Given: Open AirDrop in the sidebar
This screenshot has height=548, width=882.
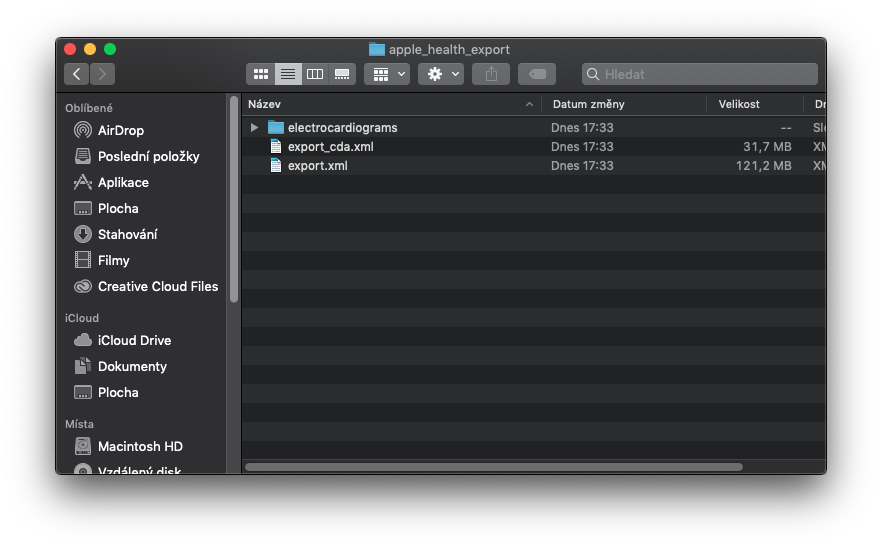Looking at the screenshot, I should [121, 131].
